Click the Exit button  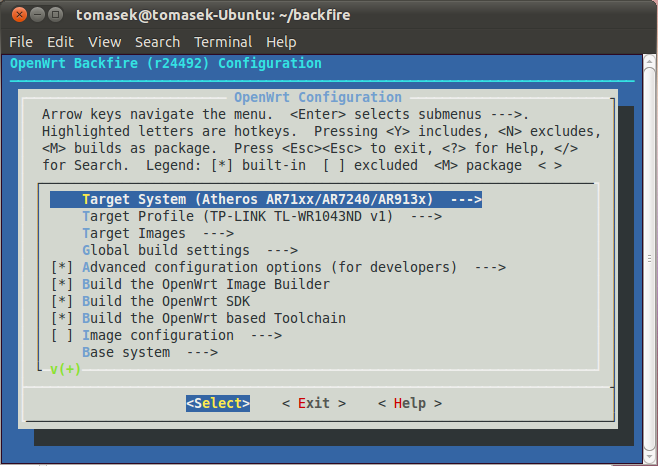click(314, 403)
